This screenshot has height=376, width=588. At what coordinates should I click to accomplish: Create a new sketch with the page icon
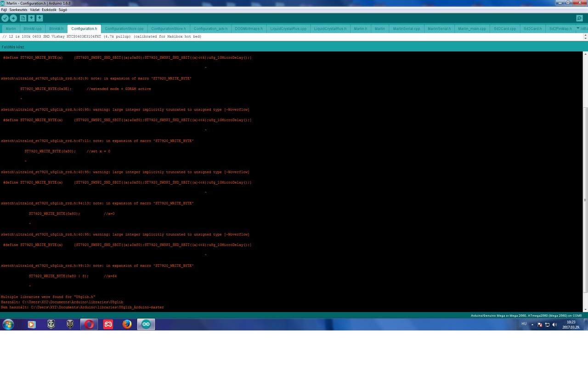23,18
